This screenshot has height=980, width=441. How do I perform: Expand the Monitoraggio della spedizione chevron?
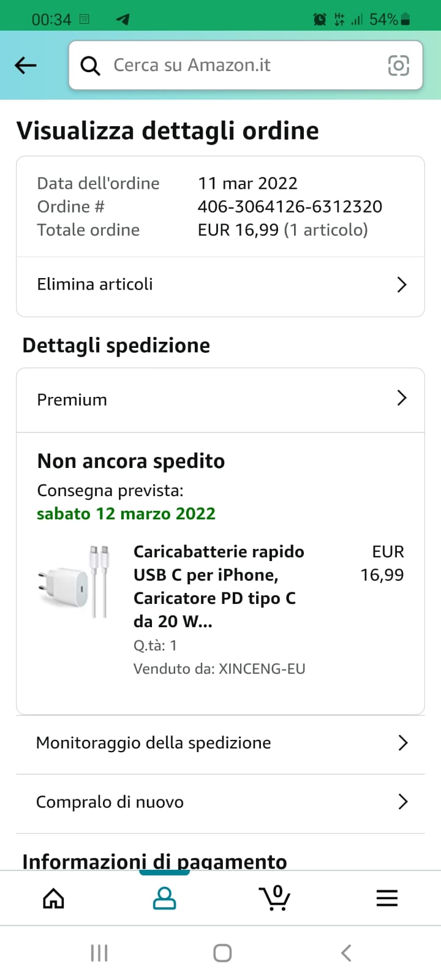pyautogui.click(x=402, y=743)
